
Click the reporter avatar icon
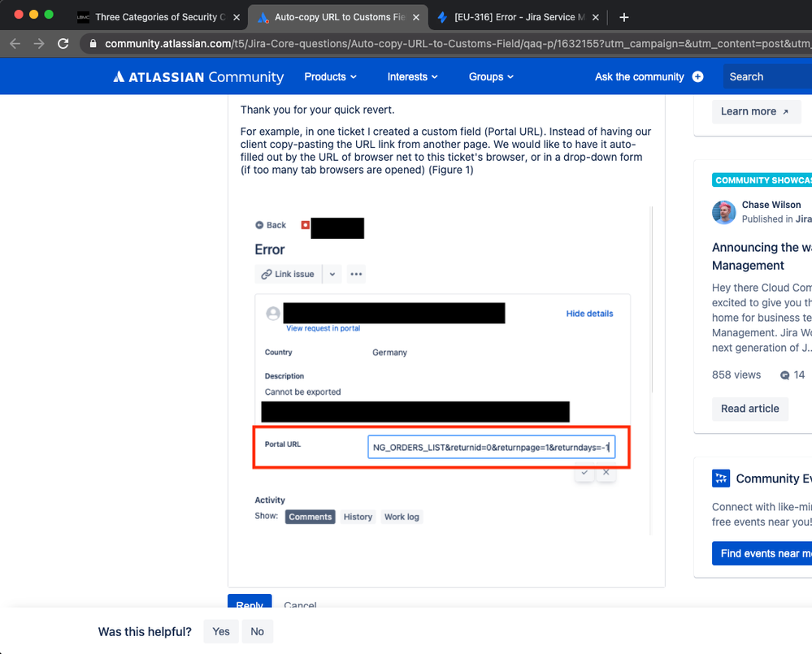click(273, 313)
